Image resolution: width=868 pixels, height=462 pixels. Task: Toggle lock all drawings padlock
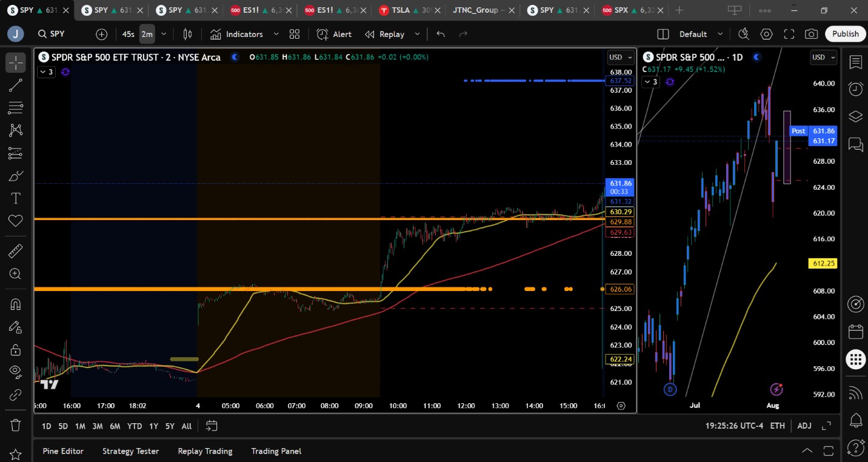coord(16,350)
